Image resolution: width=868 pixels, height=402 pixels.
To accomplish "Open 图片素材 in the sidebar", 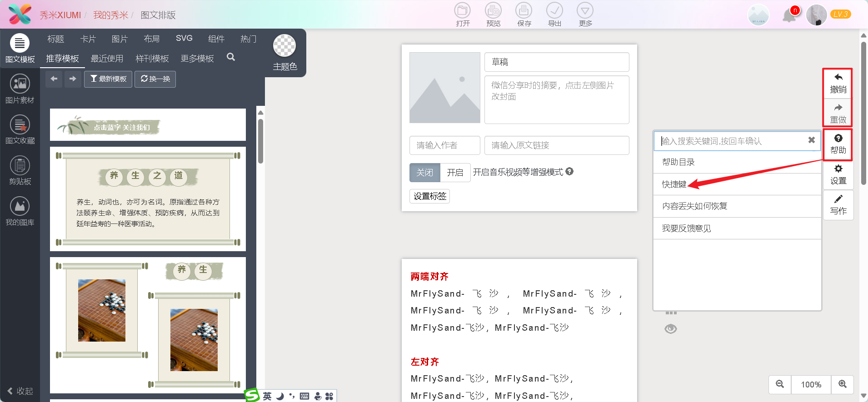I will pyautogui.click(x=20, y=89).
